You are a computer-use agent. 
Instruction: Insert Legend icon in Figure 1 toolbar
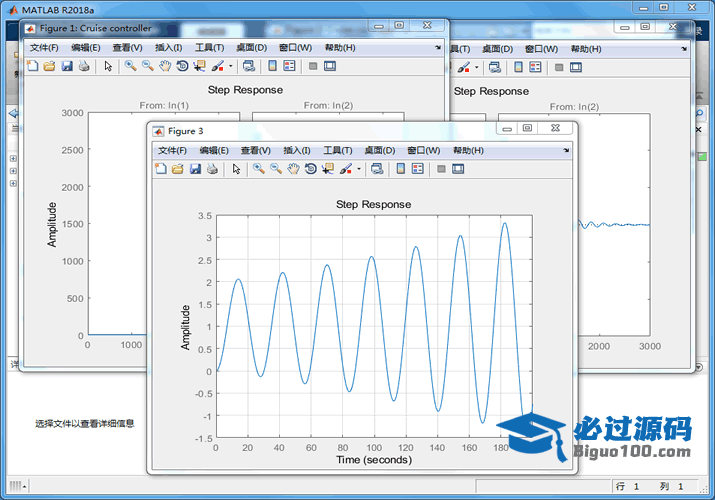point(290,66)
